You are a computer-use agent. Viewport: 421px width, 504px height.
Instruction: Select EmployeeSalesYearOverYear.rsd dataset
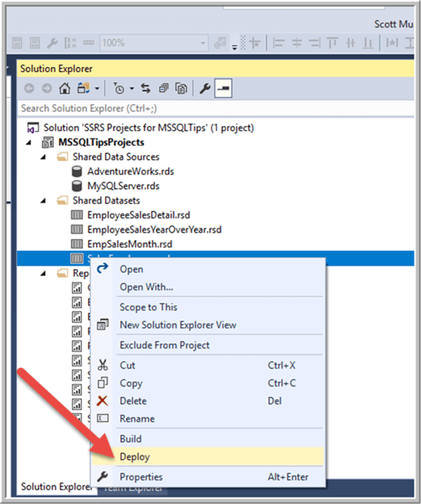pos(155,229)
